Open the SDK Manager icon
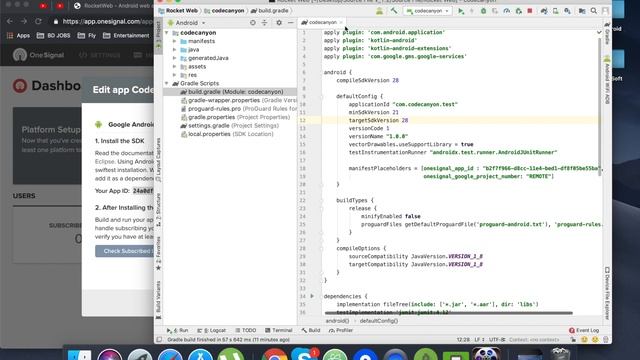Screen dimensions: 640x360 coord(567,11)
